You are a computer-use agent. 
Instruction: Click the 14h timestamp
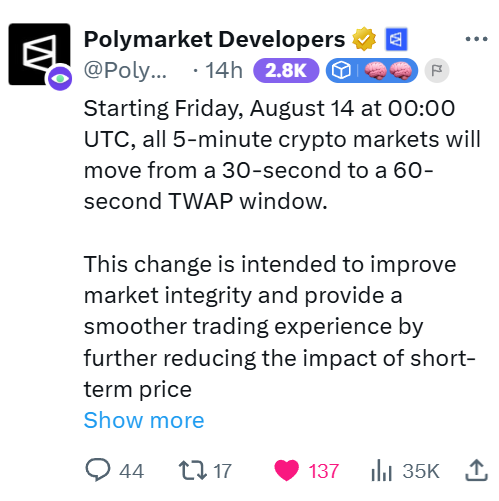224,71
